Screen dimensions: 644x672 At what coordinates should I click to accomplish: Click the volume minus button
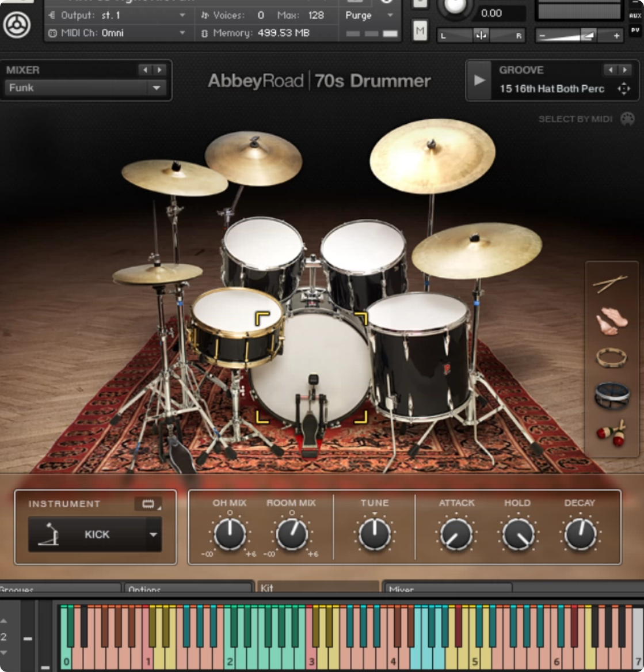click(x=542, y=36)
